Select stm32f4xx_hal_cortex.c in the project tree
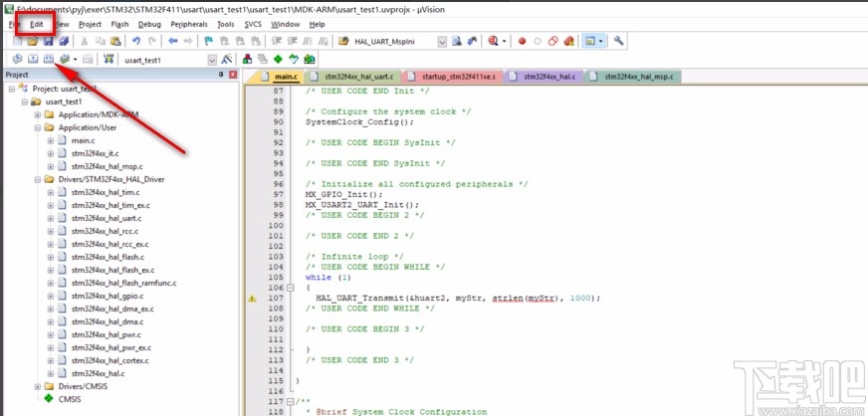 coord(110,360)
